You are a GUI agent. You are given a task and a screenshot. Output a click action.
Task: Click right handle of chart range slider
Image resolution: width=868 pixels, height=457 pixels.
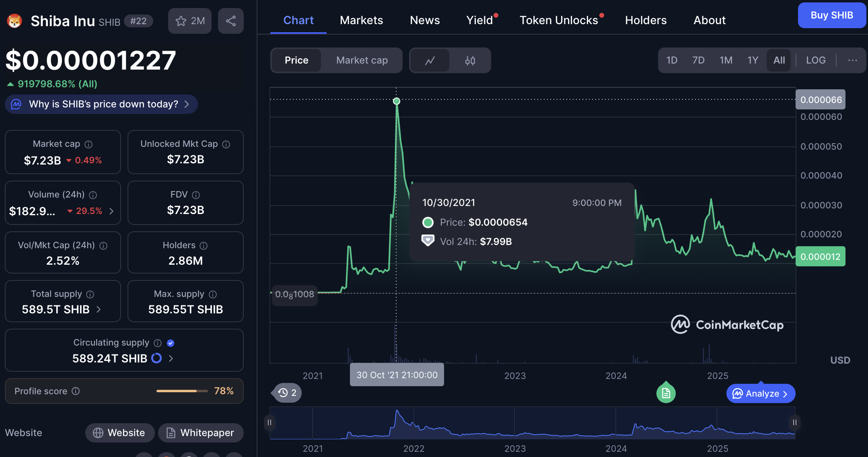tap(794, 422)
